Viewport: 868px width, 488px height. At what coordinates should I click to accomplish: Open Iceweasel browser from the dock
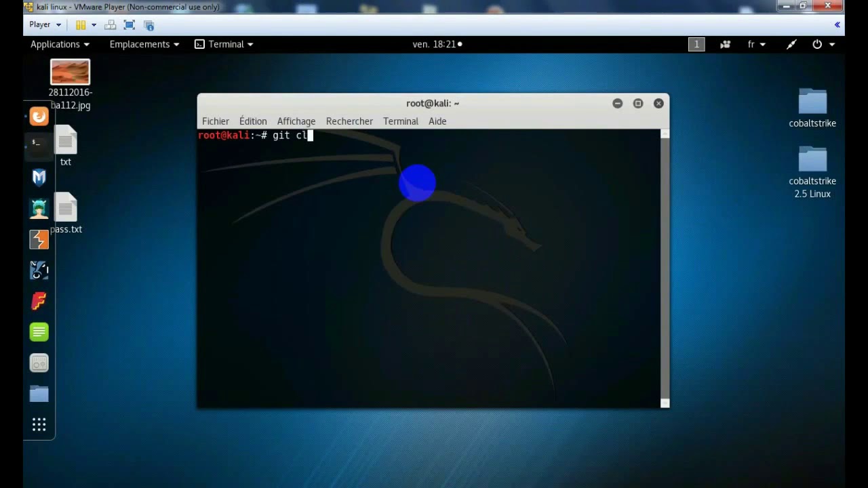pyautogui.click(x=39, y=117)
